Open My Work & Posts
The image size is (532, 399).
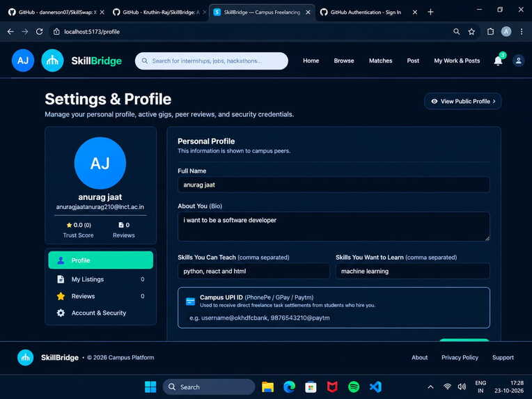click(x=457, y=61)
